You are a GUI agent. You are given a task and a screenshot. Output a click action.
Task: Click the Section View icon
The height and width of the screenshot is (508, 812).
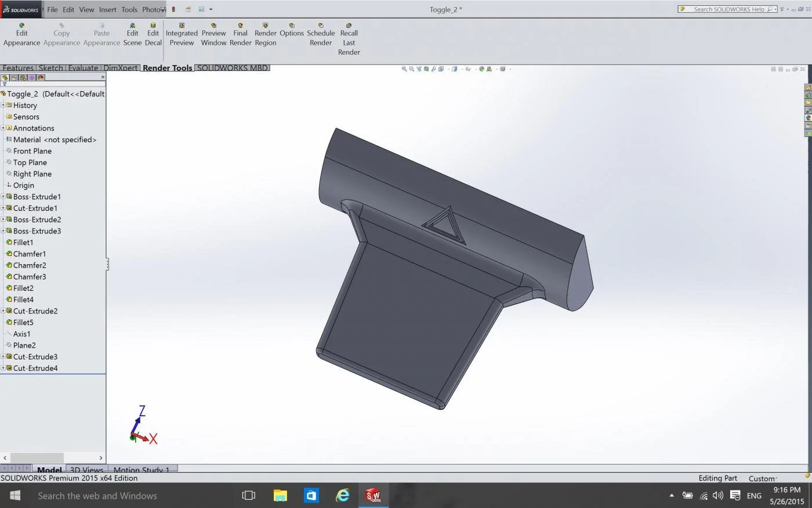[x=426, y=69]
